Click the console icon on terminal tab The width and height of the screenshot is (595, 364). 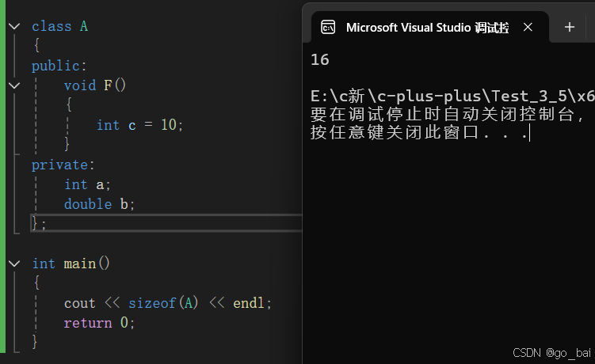click(x=328, y=27)
